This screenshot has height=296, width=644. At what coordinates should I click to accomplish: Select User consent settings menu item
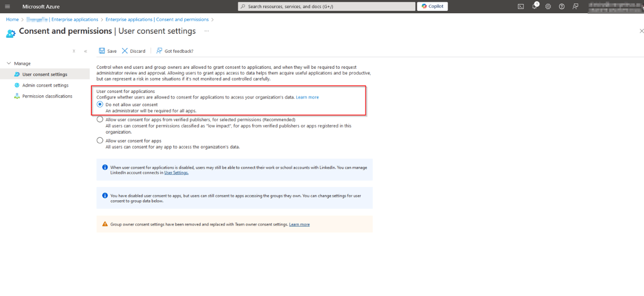[45, 75]
